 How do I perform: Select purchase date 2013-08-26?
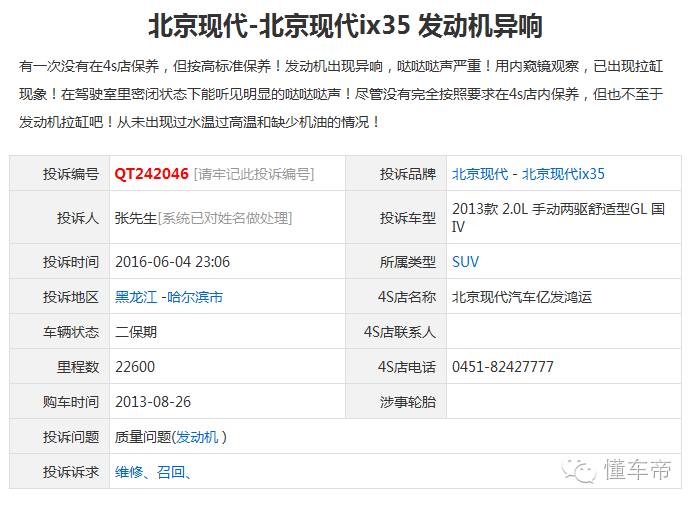point(153,402)
